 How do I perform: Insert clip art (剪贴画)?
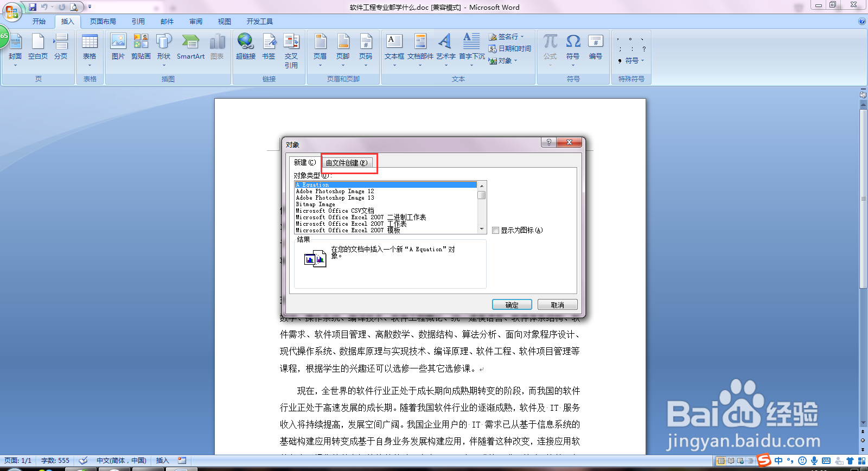pos(141,47)
